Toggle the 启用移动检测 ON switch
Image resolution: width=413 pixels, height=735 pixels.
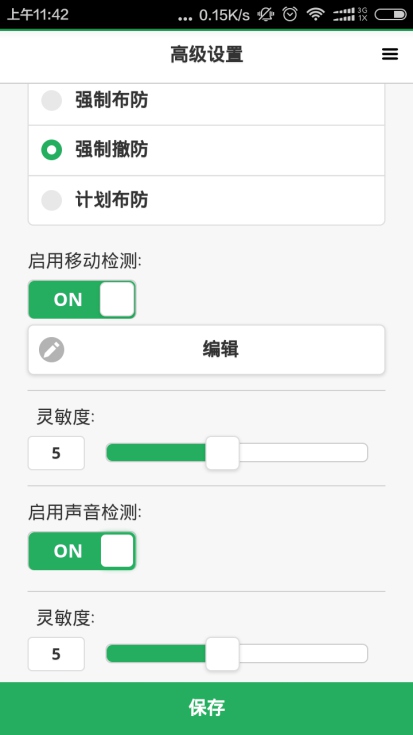point(82,300)
